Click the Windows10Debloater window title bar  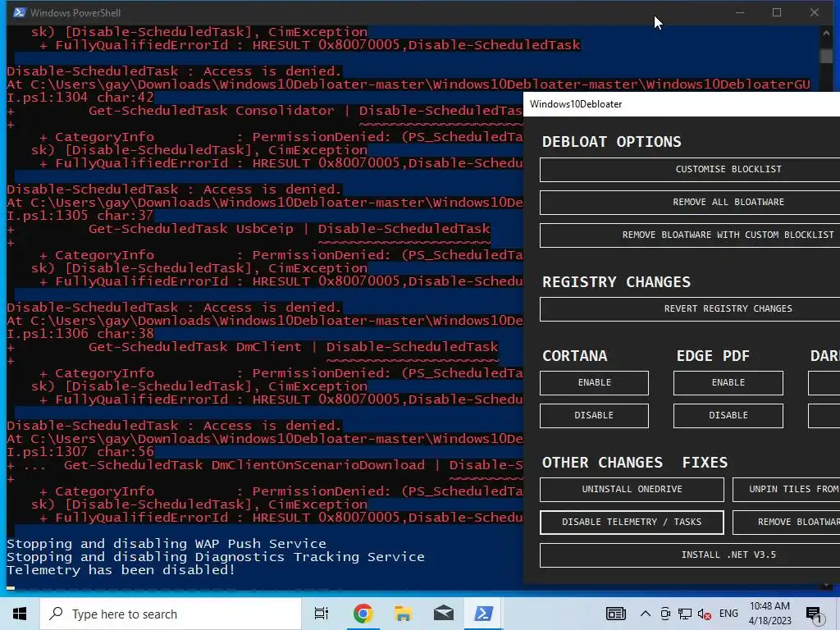pyautogui.click(x=682, y=104)
